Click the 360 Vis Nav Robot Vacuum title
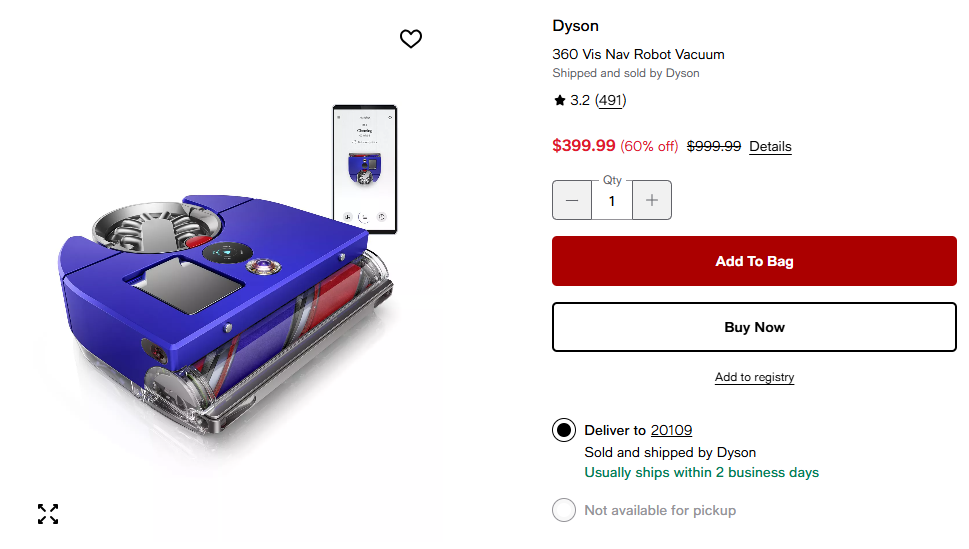Viewport: 969px width, 549px height. [x=638, y=54]
